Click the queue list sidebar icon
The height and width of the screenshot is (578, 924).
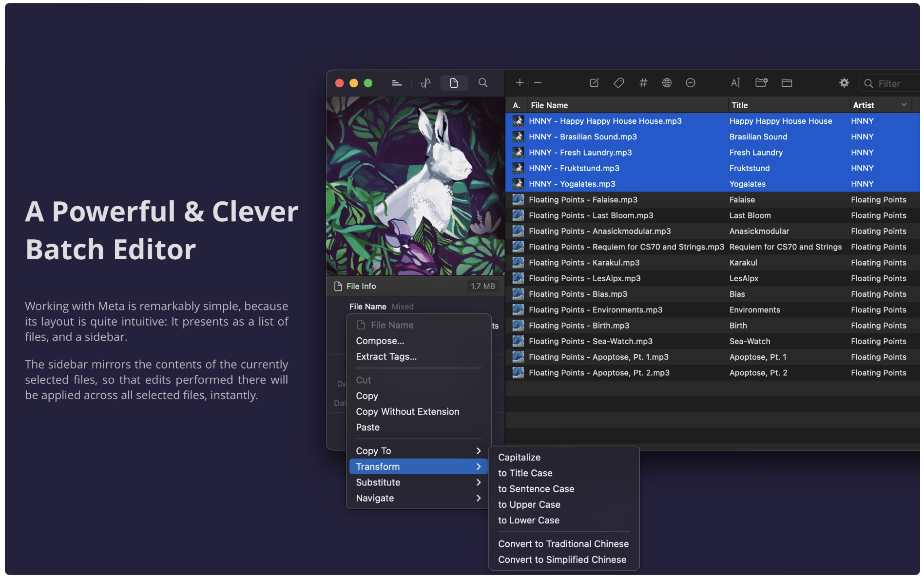point(397,83)
